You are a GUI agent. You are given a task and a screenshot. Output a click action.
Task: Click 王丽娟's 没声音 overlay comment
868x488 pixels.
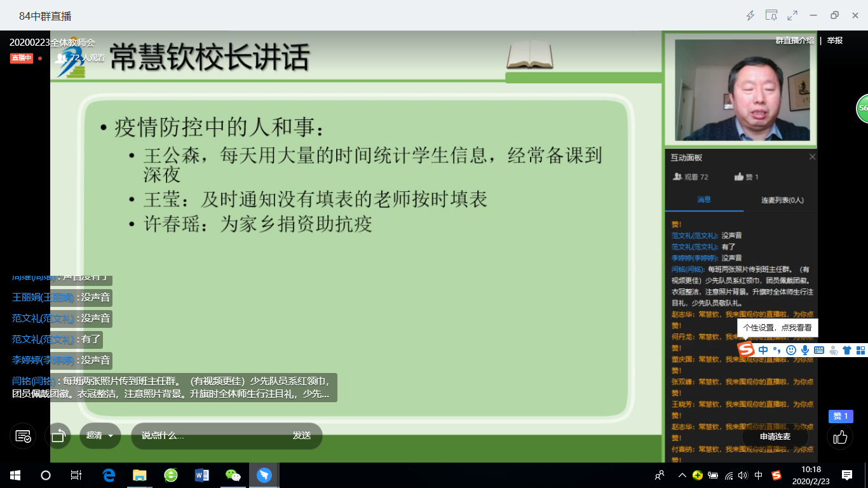[62, 297]
